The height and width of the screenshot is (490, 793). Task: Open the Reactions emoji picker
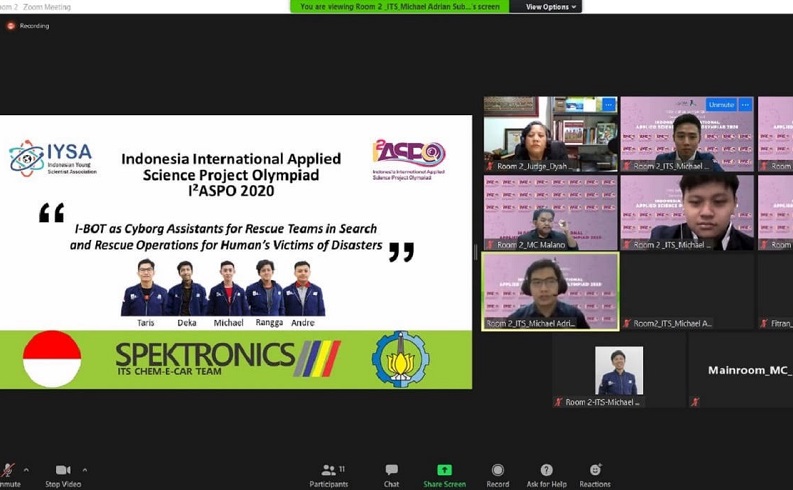(595, 471)
